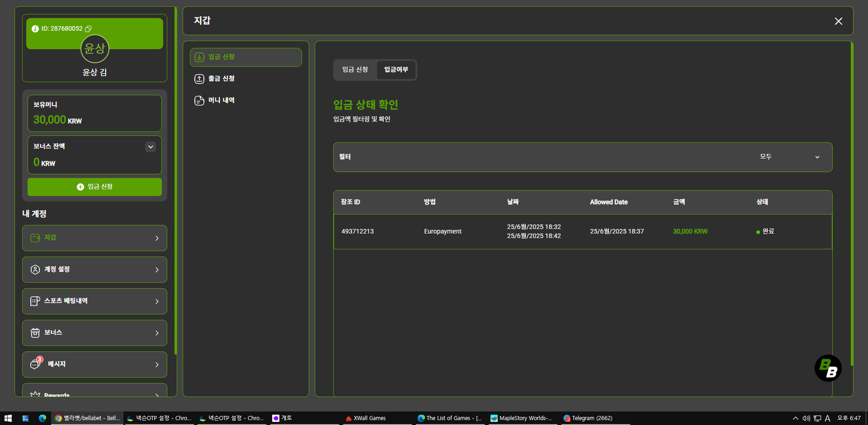868x425 pixels.
Task: Click the 윤상 profile avatar
Action: pyautogui.click(x=95, y=49)
